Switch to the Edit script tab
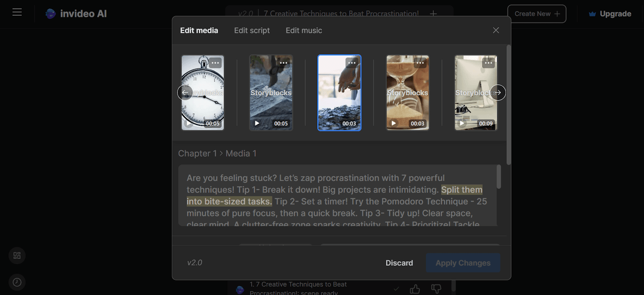644x295 pixels. 252,30
